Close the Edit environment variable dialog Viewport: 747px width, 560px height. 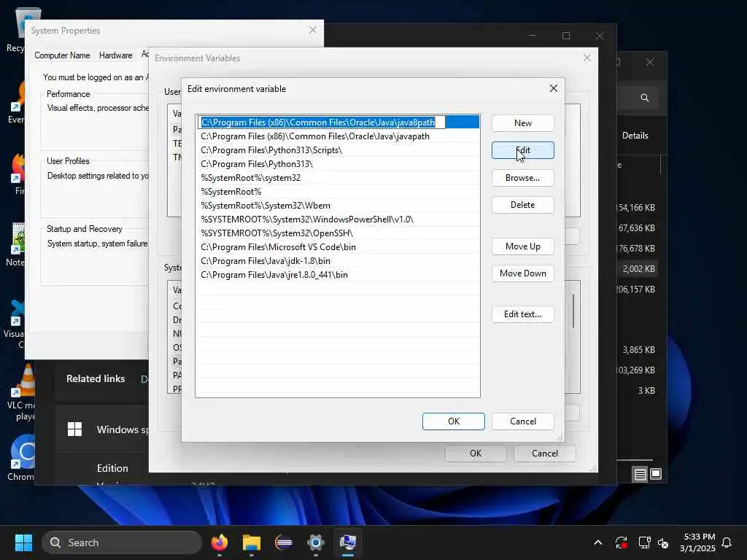(553, 88)
